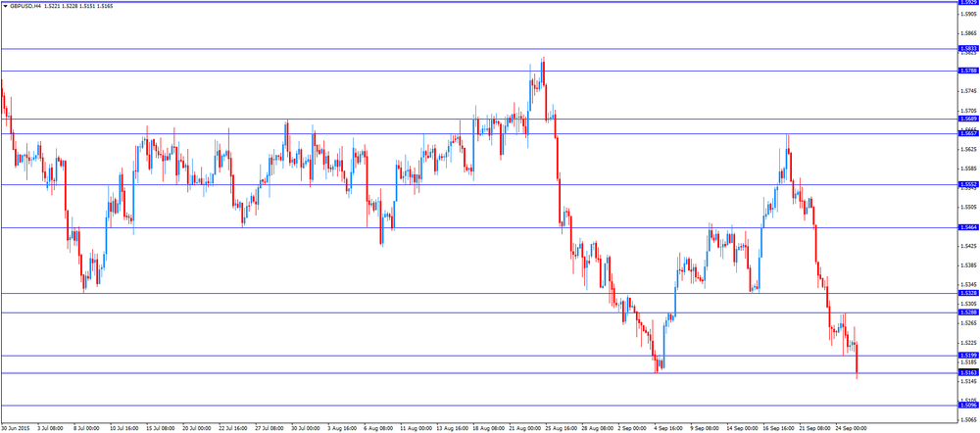This screenshot has height=433, width=980.
Task: Click the 30 Jun 2015 time axis label
Action: (15, 429)
